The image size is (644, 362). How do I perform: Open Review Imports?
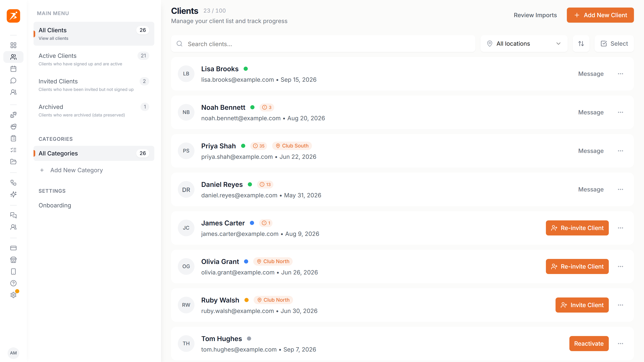coord(535,15)
